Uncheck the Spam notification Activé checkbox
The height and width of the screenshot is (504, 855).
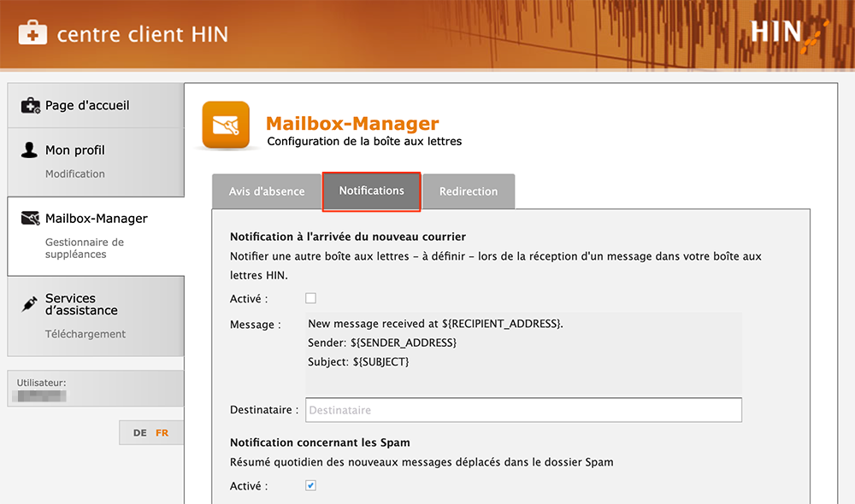point(311,485)
